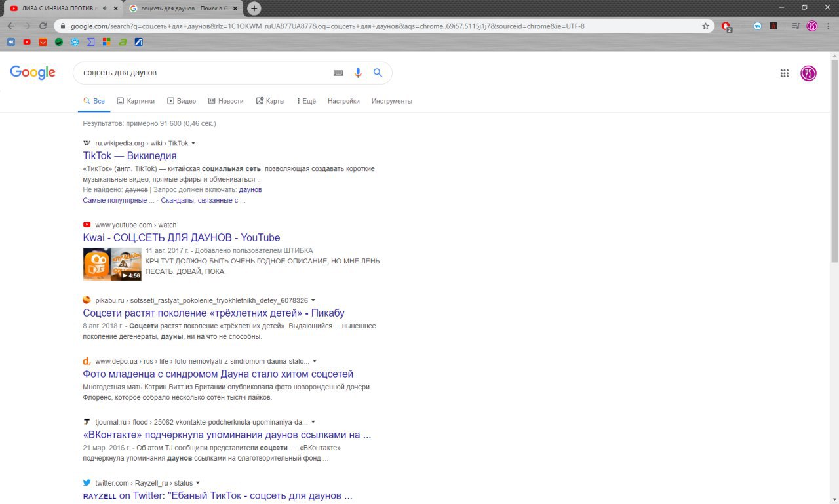This screenshot has height=504, width=839.
Task: Open the Пикабу 'Соцсети растят поколение' result
Action: click(214, 313)
